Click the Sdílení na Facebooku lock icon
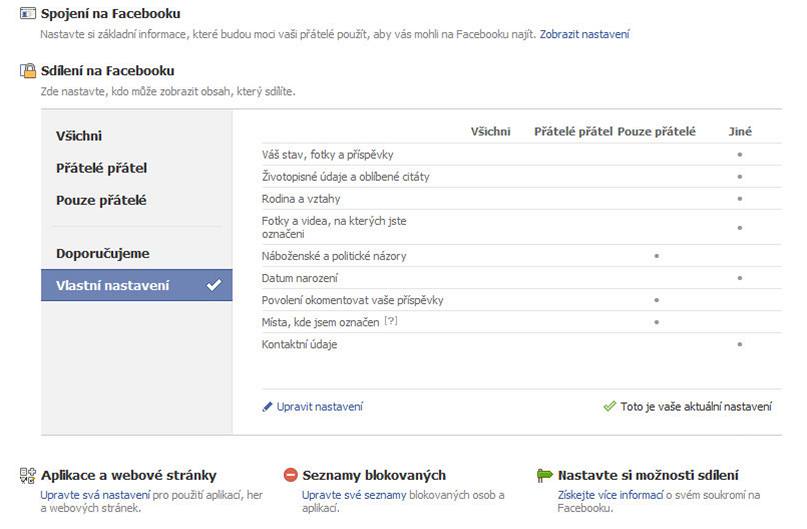This screenshot has height=529, width=807. pos(28,72)
